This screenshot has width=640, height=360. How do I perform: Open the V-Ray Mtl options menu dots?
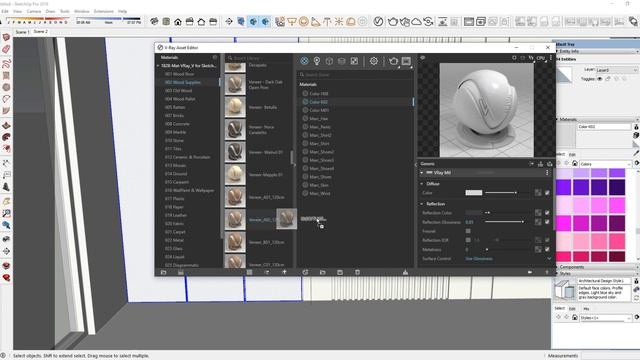[547, 173]
